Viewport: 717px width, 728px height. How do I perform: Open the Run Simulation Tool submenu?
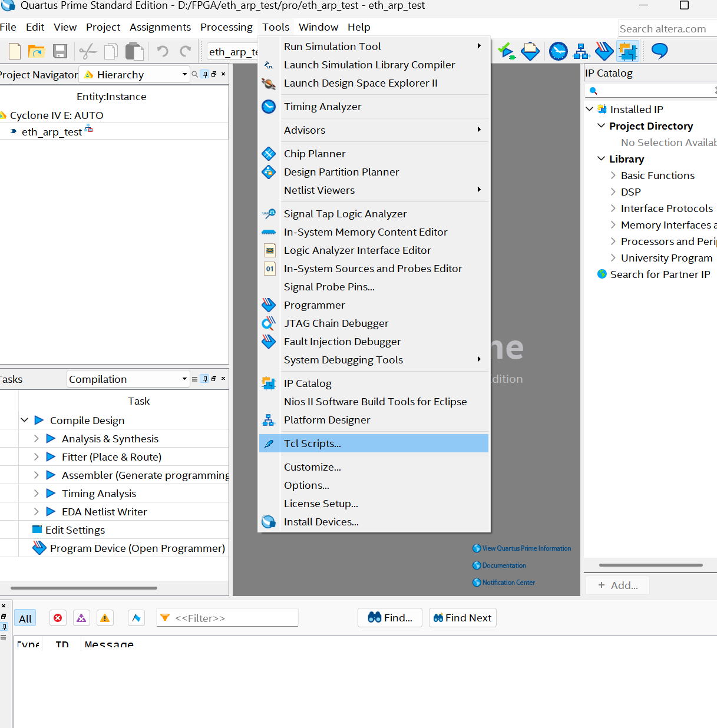tap(374, 47)
